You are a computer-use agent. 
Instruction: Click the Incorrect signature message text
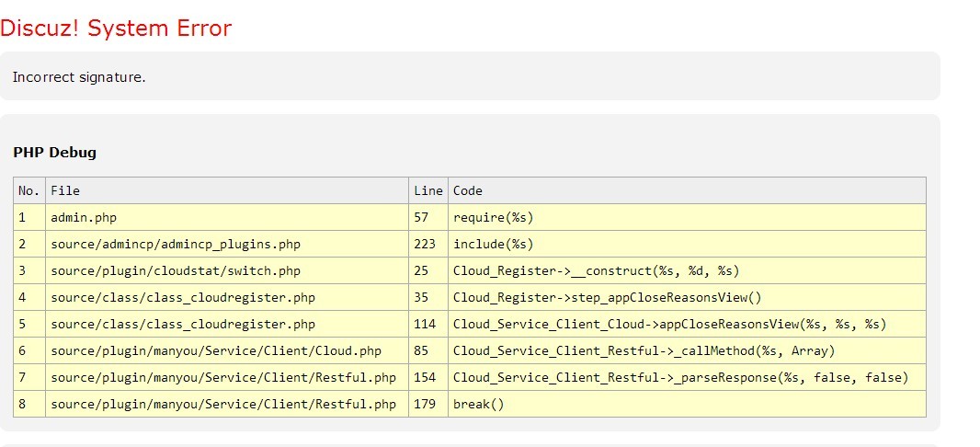click(x=79, y=77)
